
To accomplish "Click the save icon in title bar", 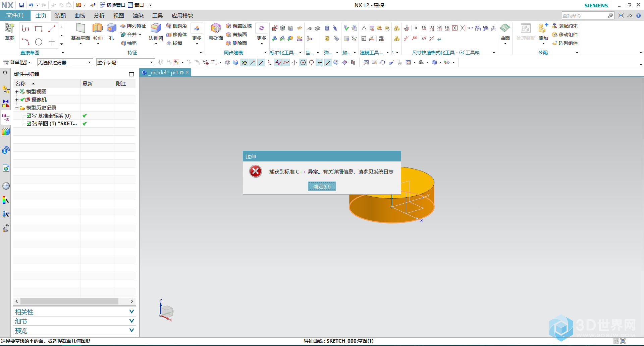I will [21, 5].
